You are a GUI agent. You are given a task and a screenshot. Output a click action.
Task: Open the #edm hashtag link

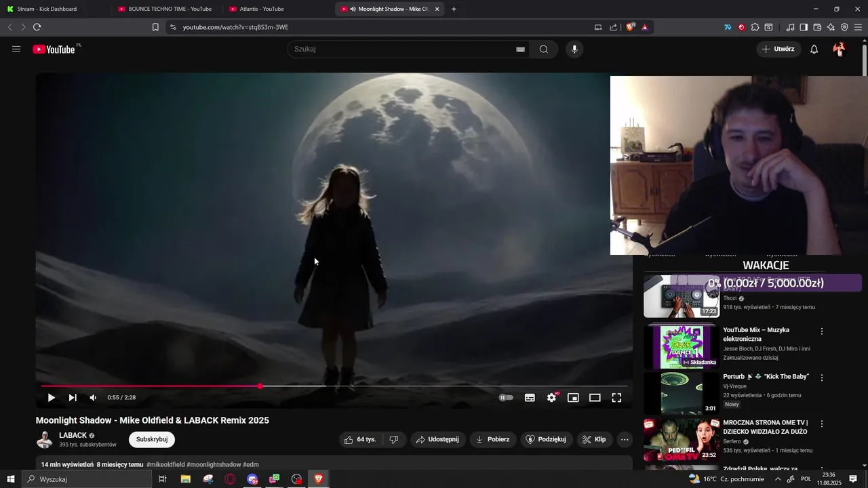tap(251, 464)
